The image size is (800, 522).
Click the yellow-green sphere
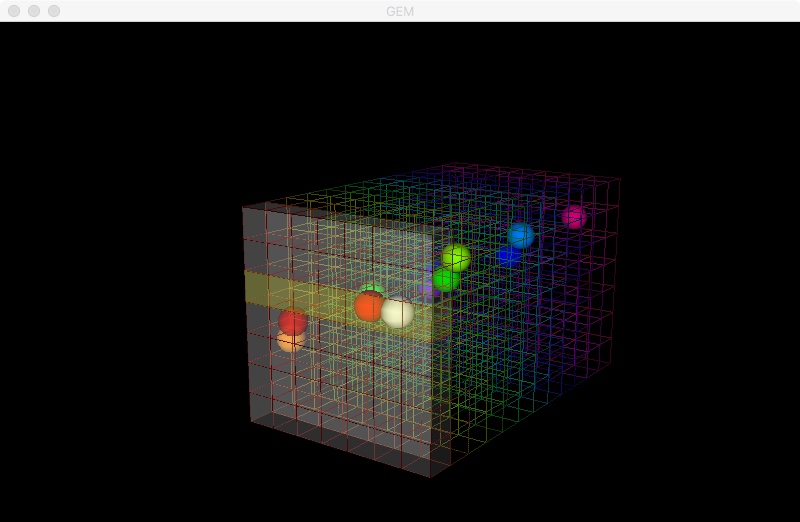(456, 257)
